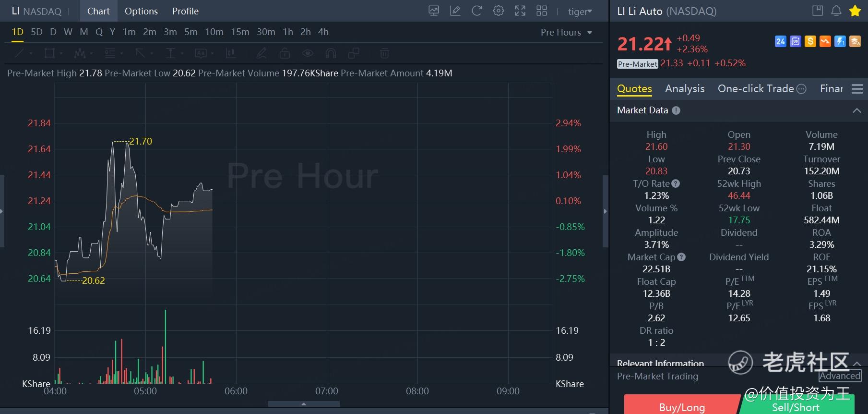Click the 21.70 high price marker
This screenshot has height=414, width=868.
click(x=141, y=141)
